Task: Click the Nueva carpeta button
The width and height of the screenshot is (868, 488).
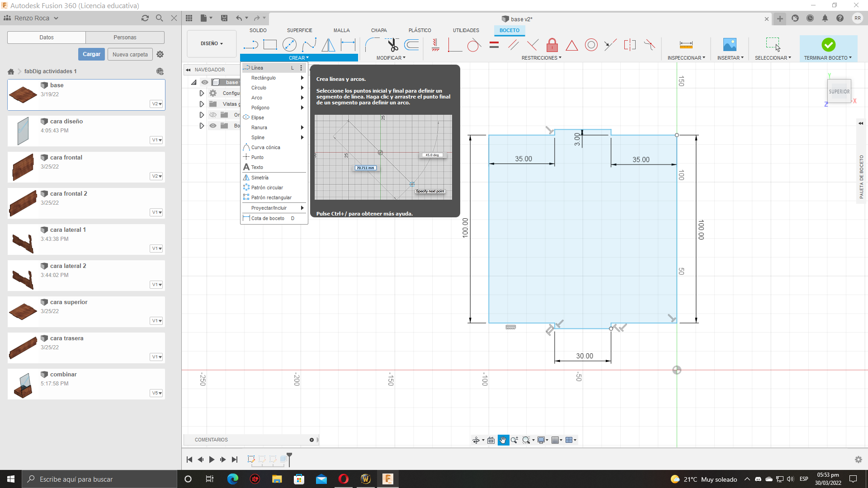Action: (130, 54)
